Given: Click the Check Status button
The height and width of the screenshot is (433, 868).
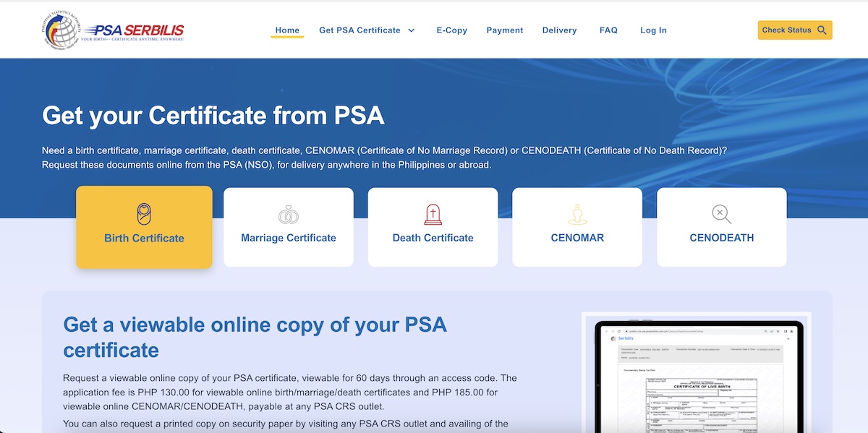Looking at the screenshot, I should point(795,30).
